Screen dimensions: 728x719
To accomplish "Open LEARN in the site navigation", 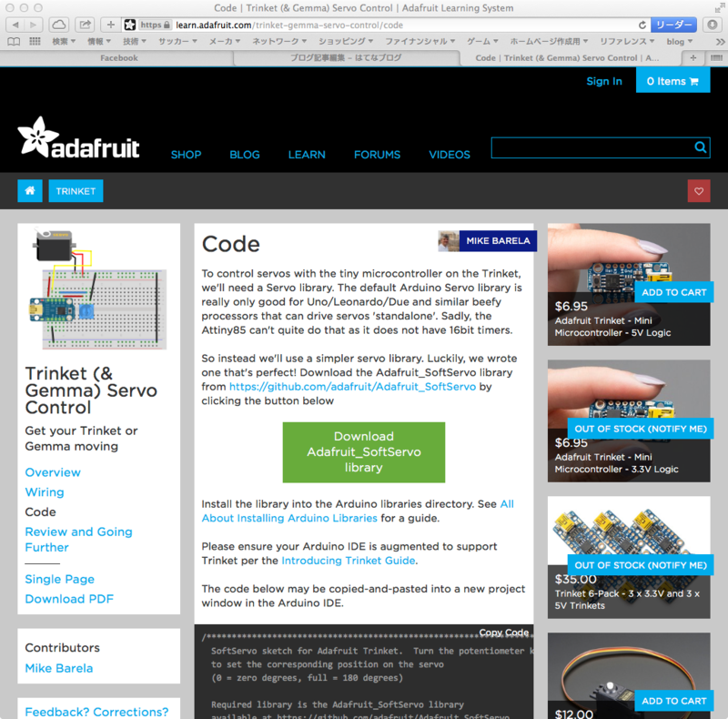I will [x=307, y=155].
